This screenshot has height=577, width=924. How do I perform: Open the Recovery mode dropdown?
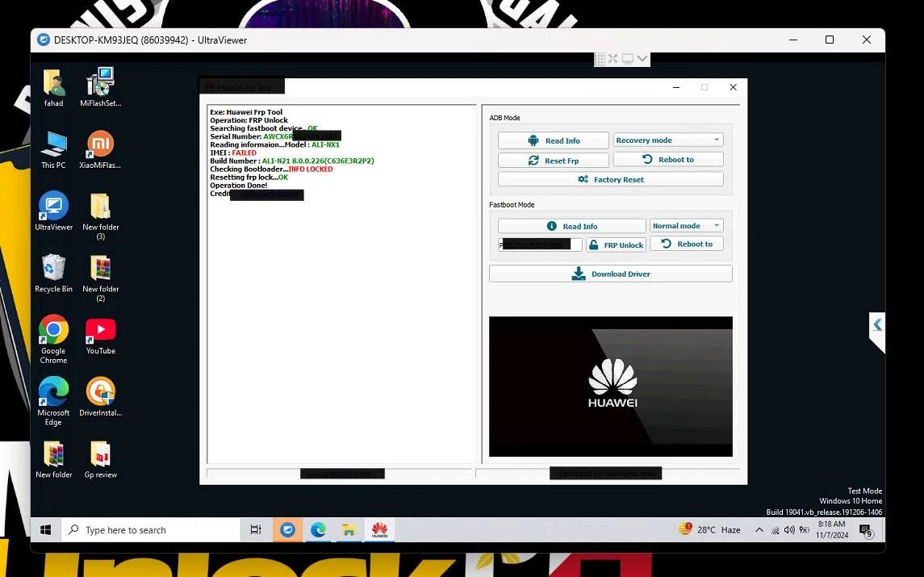click(x=668, y=140)
